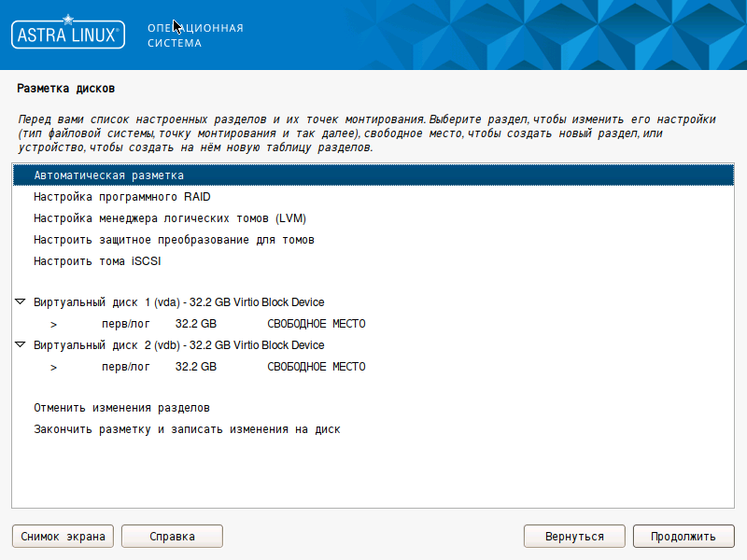Image resolution: width=747 pixels, height=560 pixels.
Task: Open 'Настройка менеджера логических томов (LVM)'
Action: [170, 218]
